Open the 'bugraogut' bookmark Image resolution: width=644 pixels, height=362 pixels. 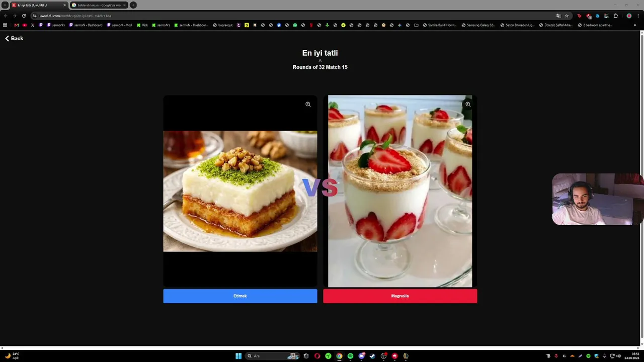[x=223, y=25]
